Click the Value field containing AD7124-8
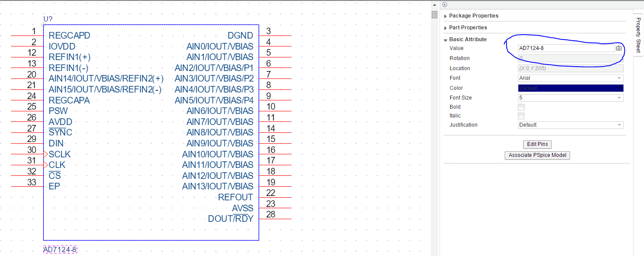The image size is (644, 256). 566,48
